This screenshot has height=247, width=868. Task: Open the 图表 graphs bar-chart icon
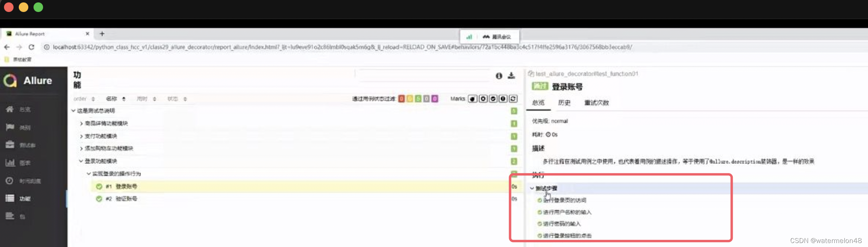coord(10,163)
